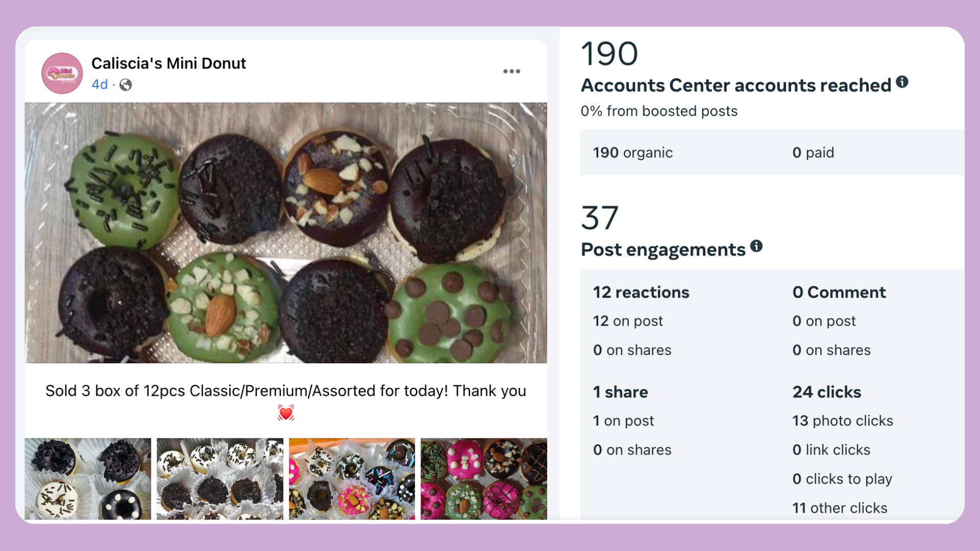Open the main green and chocolate donuts photo

coord(286,233)
